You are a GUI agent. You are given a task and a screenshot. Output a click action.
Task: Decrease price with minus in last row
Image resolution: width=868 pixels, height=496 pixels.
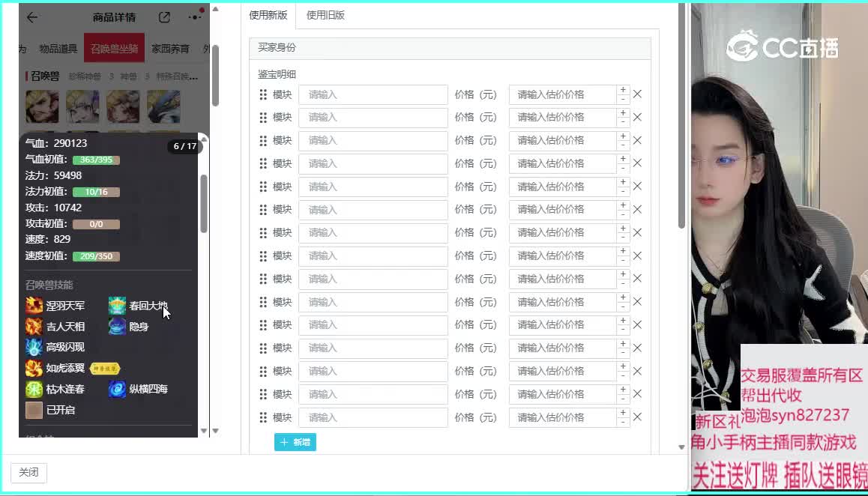coord(623,422)
